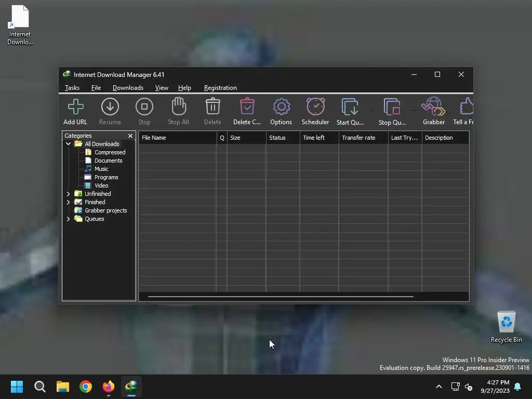The width and height of the screenshot is (532, 399).
Task: Click the Tell a Friend thumbs-up icon
Action: (467, 106)
